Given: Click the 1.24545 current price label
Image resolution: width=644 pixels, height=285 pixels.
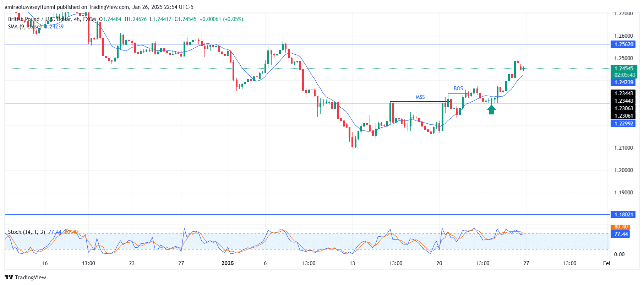Looking at the screenshot, I should point(624,69).
